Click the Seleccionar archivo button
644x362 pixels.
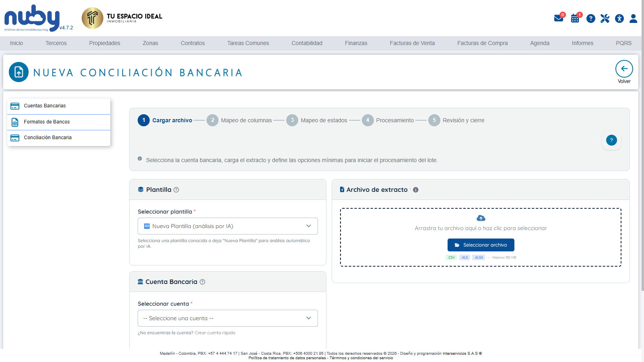coord(481,245)
